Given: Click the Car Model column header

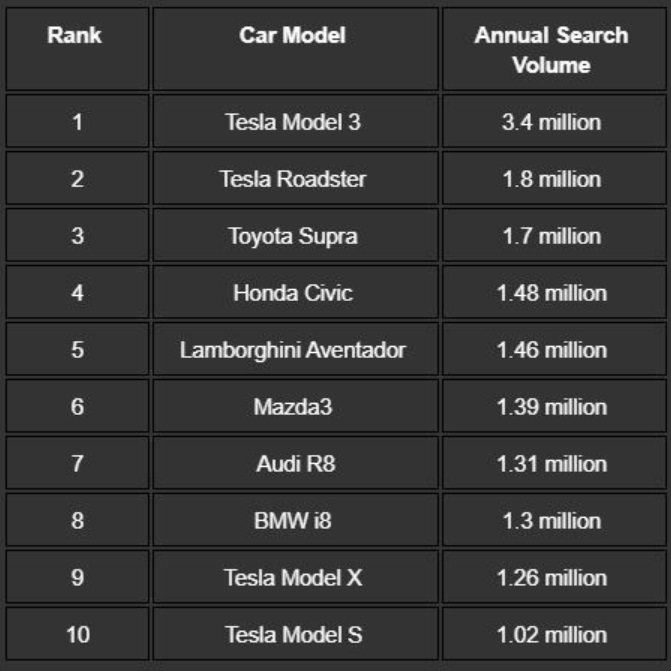Looking at the screenshot, I should click(x=293, y=36).
